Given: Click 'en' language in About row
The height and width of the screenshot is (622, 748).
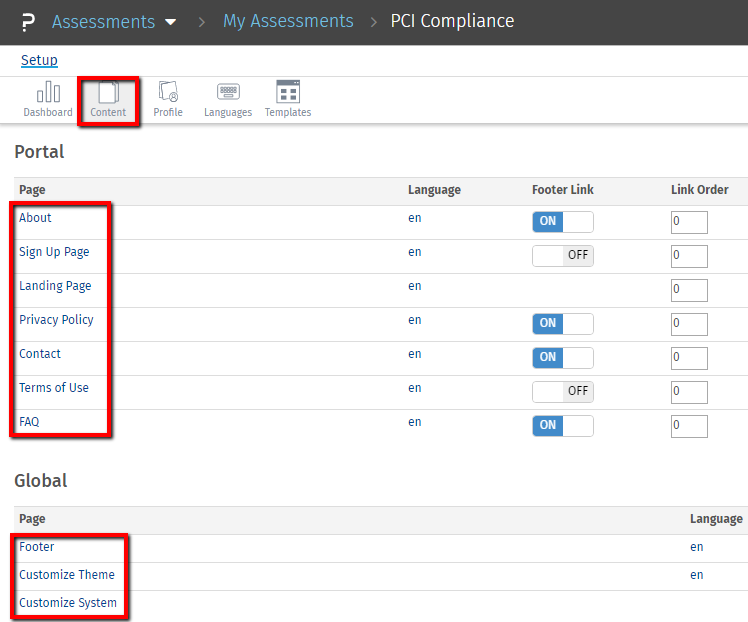Looking at the screenshot, I should point(415,218).
